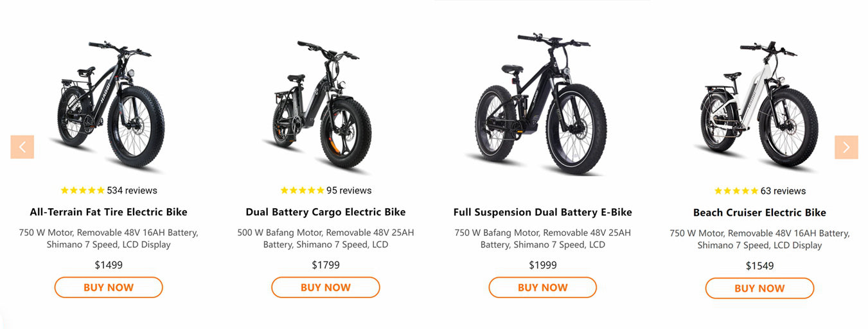Buy the $1799 Cargo bike now
Screen dimensions: 868x329
[326, 287]
